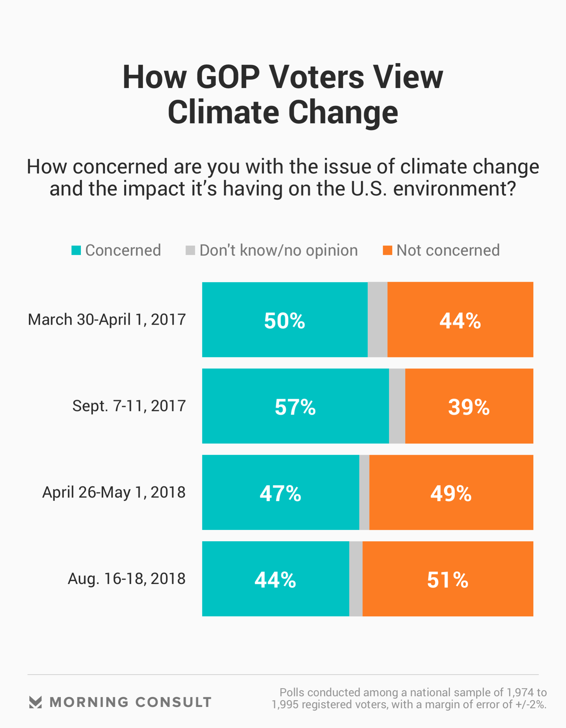Click the gray Don't know legend swatch
The image size is (566, 728).
click(x=190, y=250)
